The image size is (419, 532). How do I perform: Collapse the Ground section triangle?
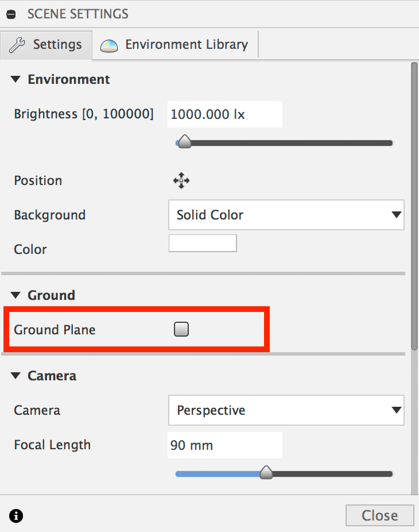15,295
